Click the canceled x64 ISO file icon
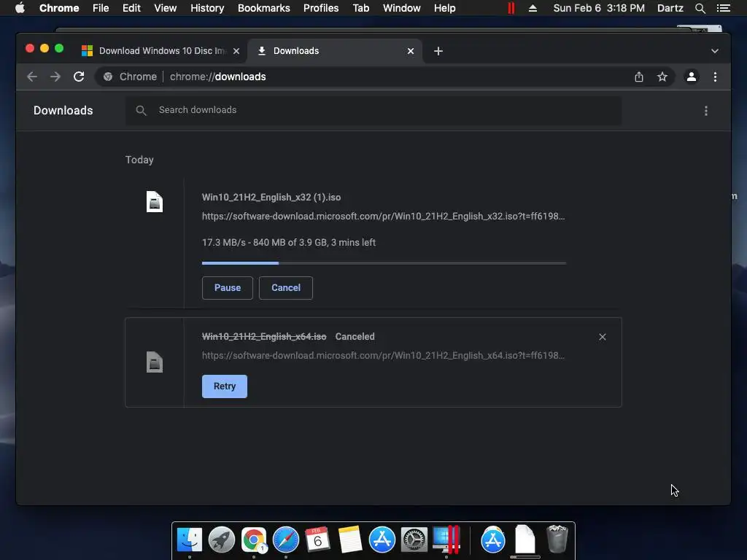 155,362
